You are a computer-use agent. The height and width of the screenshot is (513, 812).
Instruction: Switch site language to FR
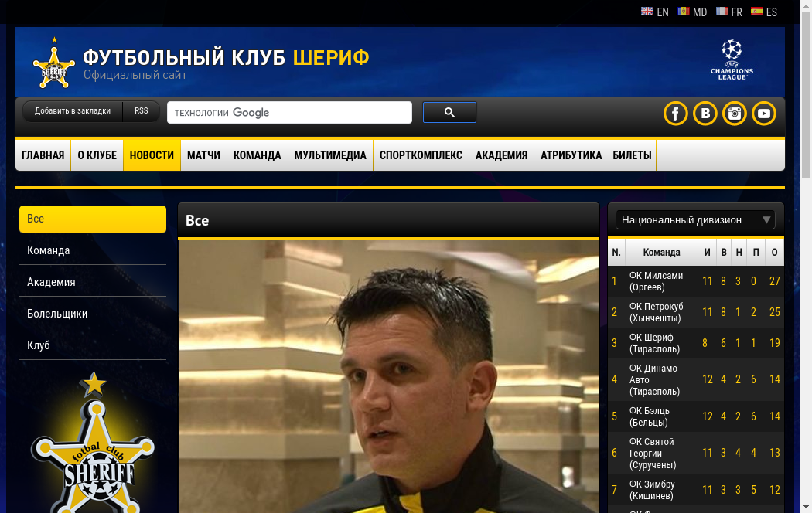pyautogui.click(x=728, y=12)
